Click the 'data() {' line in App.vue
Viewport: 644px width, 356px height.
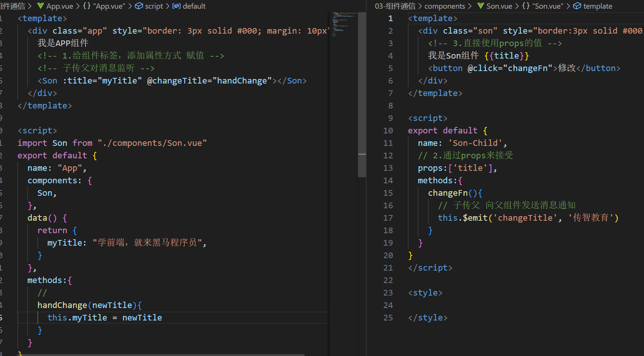47,218
